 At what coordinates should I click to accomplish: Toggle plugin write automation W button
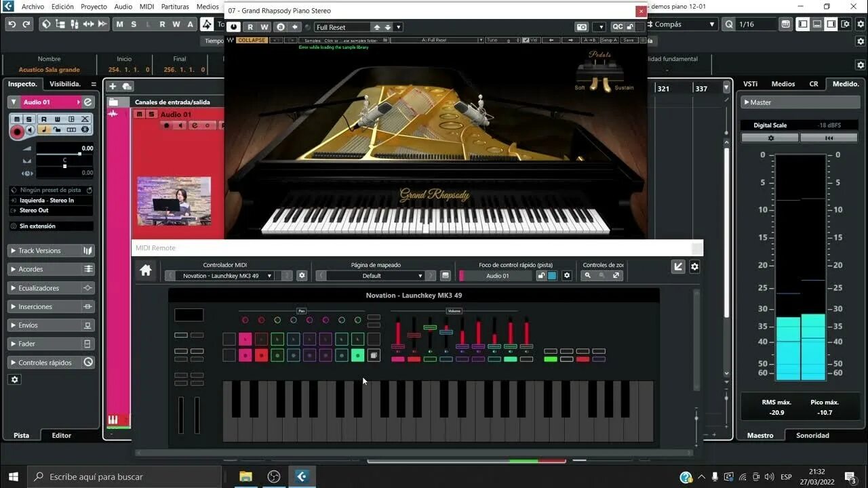pyautogui.click(x=264, y=27)
